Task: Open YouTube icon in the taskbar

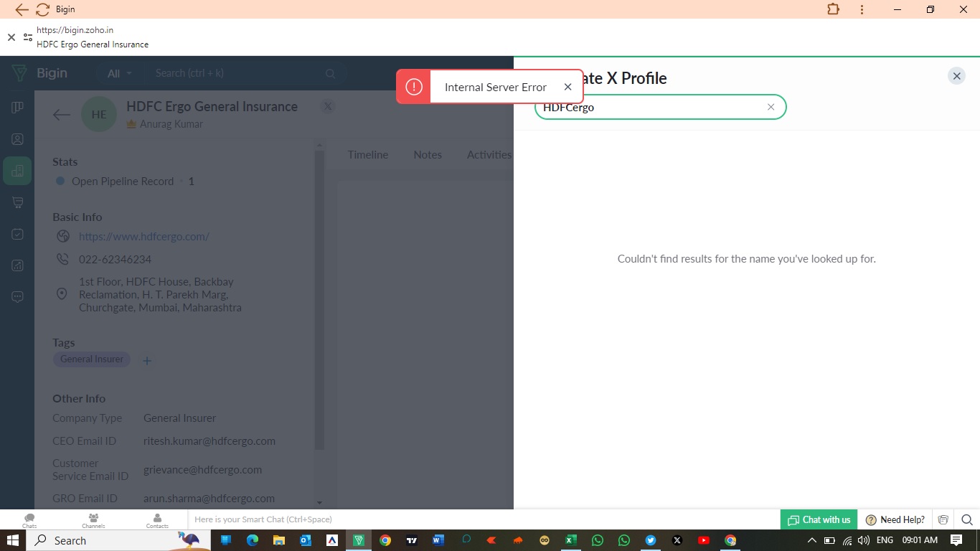Action: 704,540
